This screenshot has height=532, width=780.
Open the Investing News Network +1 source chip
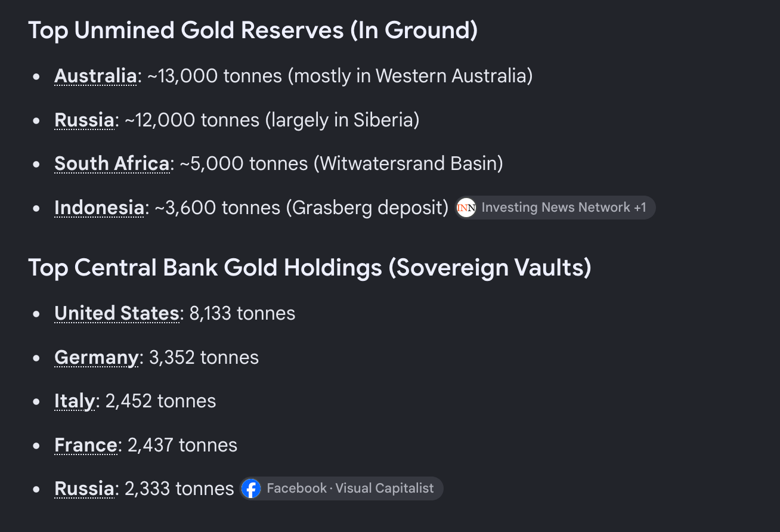555,208
